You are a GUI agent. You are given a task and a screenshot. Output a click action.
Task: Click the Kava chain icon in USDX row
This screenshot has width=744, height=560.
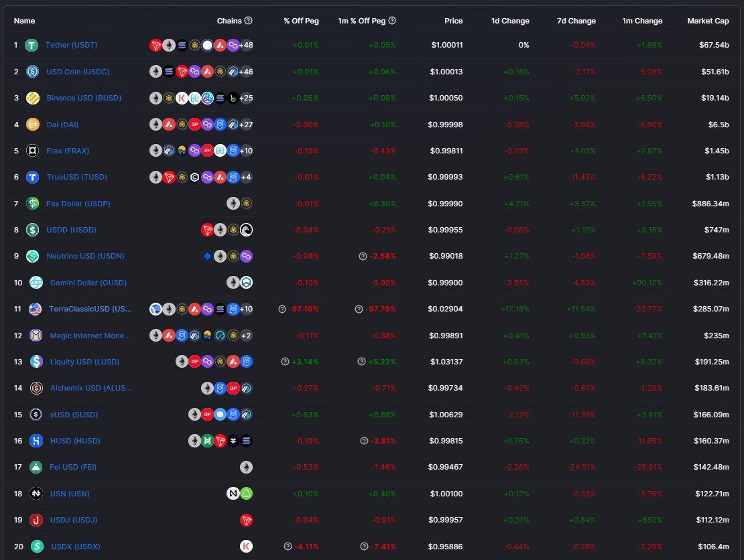tap(246, 546)
